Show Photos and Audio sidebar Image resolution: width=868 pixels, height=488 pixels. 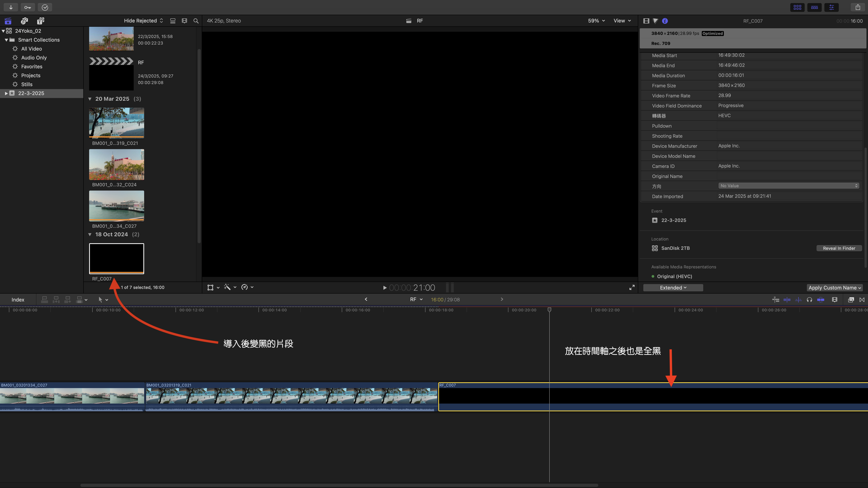tap(24, 21)
